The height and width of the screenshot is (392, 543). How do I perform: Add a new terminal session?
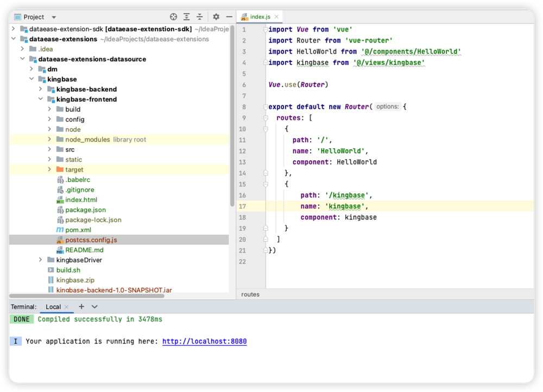(81, 306)
